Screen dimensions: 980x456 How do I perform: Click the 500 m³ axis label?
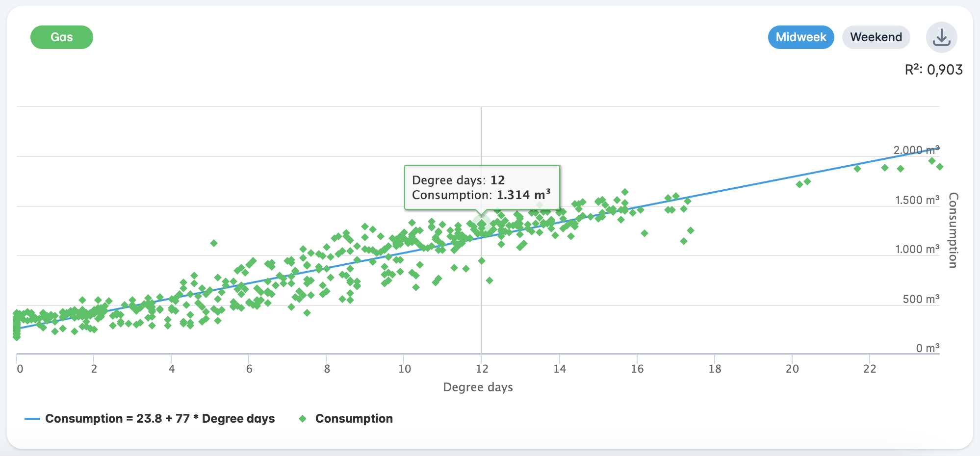tap(921, 299)
